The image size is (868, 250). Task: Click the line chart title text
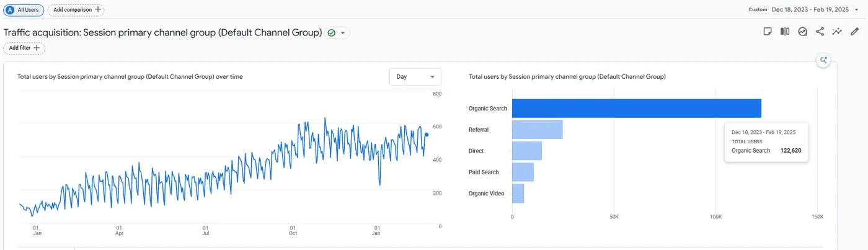[x=130, y=77]
